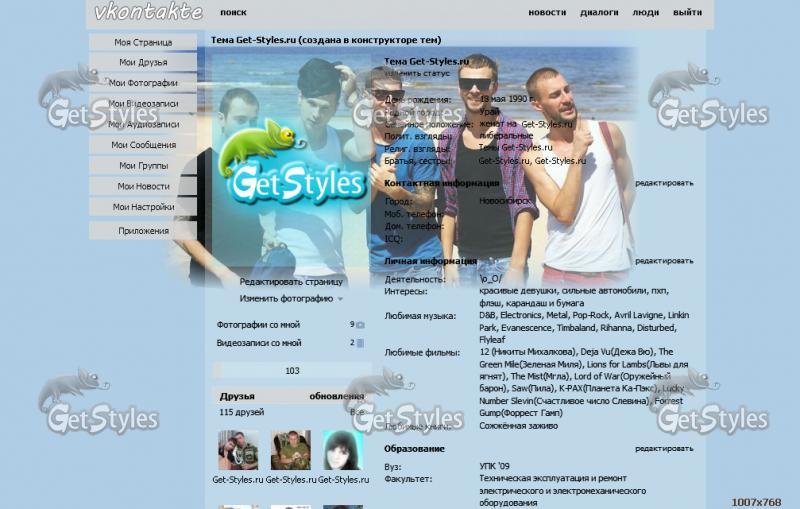
Task: Click the vkontakte logo
Action: coord(148,12)
